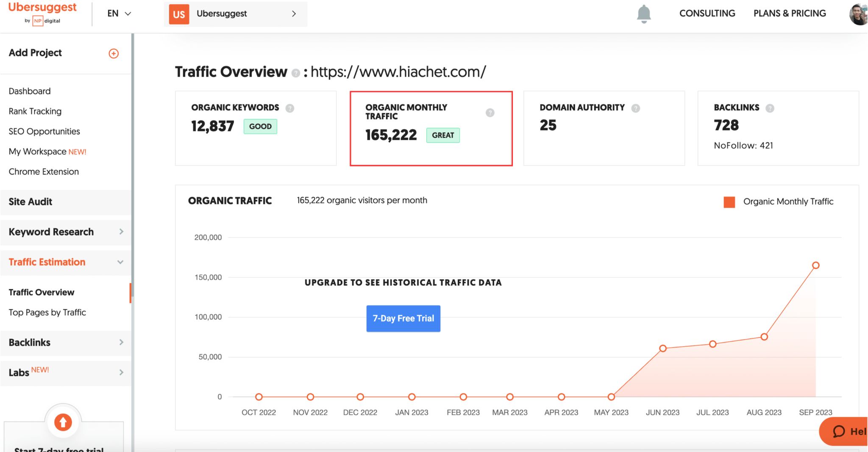The width and height of the screenshot is (868, 452).
Task: Click the AUG 2023 data point on chart
Action: [764, 337]
